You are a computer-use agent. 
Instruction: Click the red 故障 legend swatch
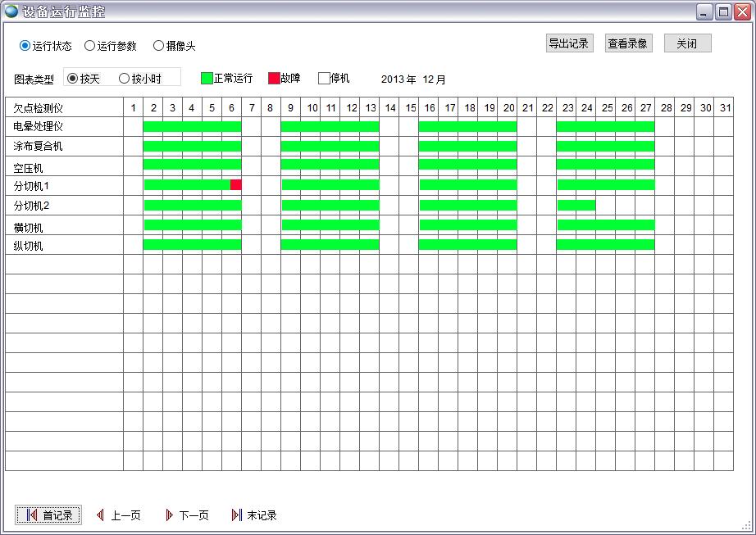274,79
